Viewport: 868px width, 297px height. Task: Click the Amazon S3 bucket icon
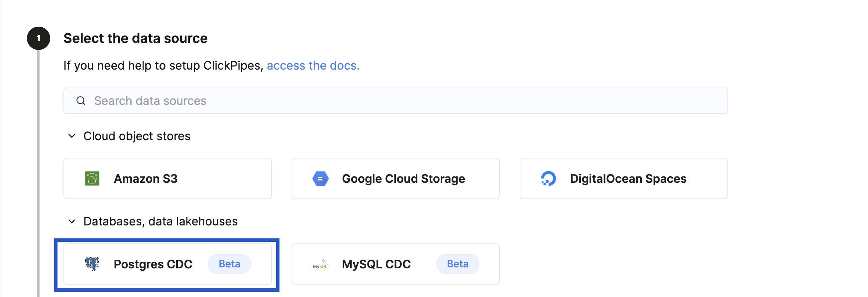pos(92,178)
